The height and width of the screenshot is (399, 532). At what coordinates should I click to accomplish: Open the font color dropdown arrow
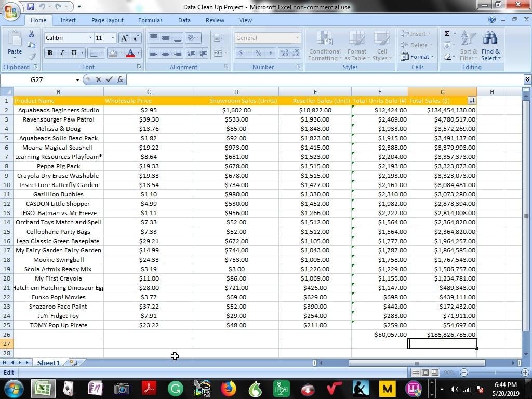(138, 53)
